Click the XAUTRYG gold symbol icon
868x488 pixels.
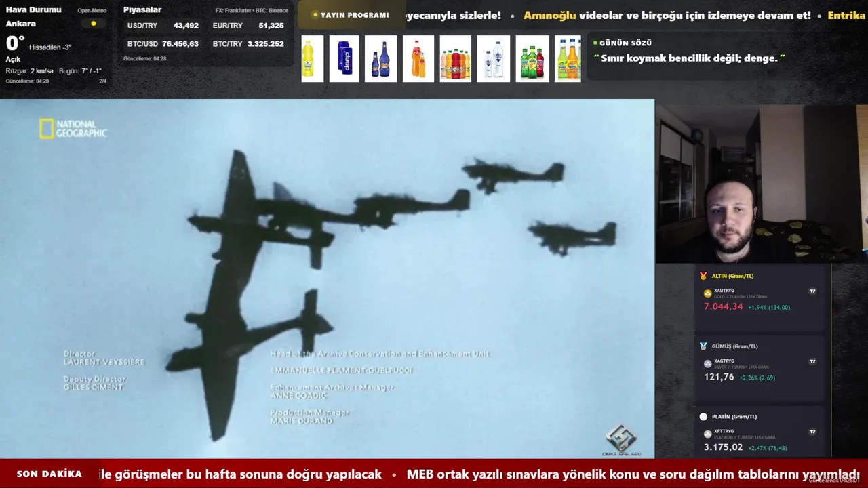(708, 293)
